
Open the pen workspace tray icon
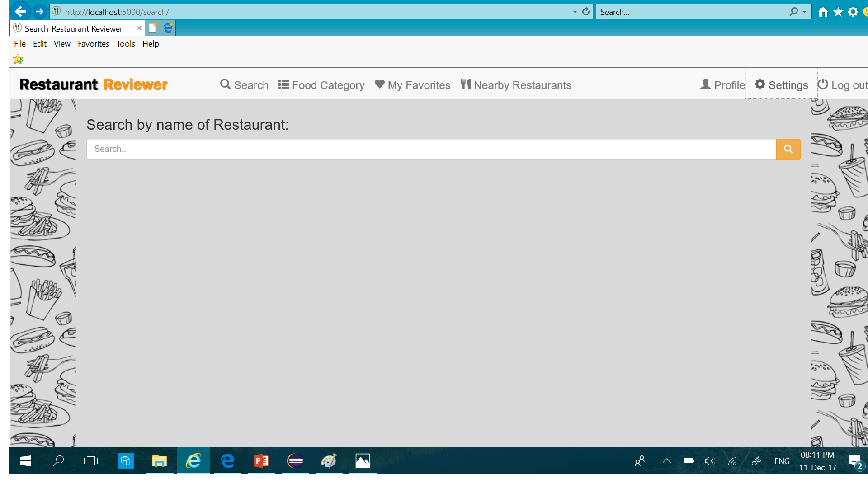[756, 461]
